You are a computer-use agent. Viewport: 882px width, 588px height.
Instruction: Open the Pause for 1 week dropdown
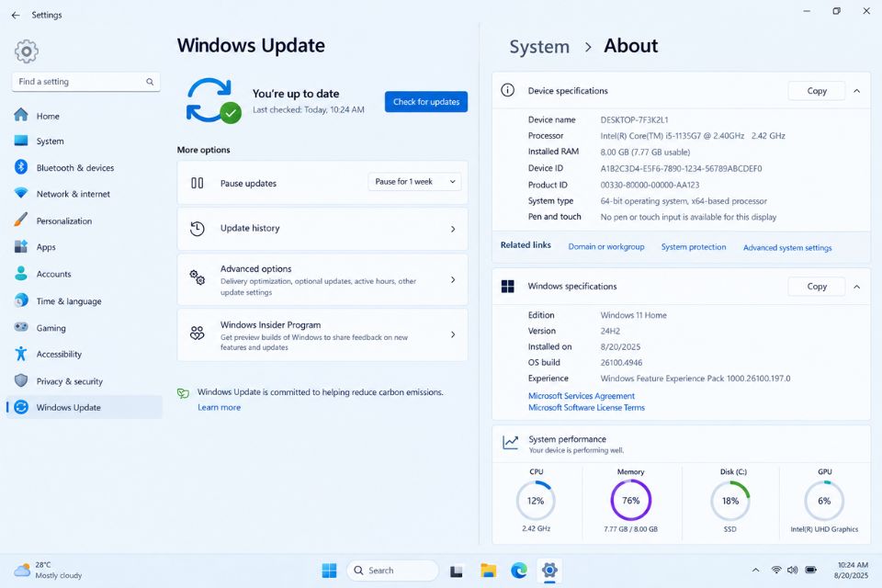click(x=414, y=182)
